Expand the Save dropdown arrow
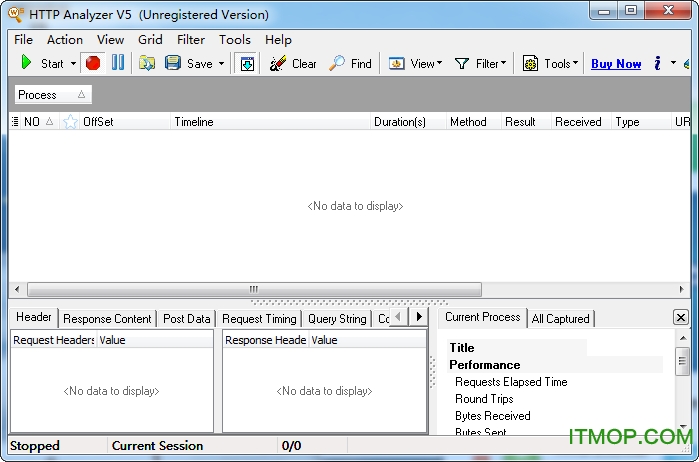This screenshot has width=699, height=462. tap(221, 63)
